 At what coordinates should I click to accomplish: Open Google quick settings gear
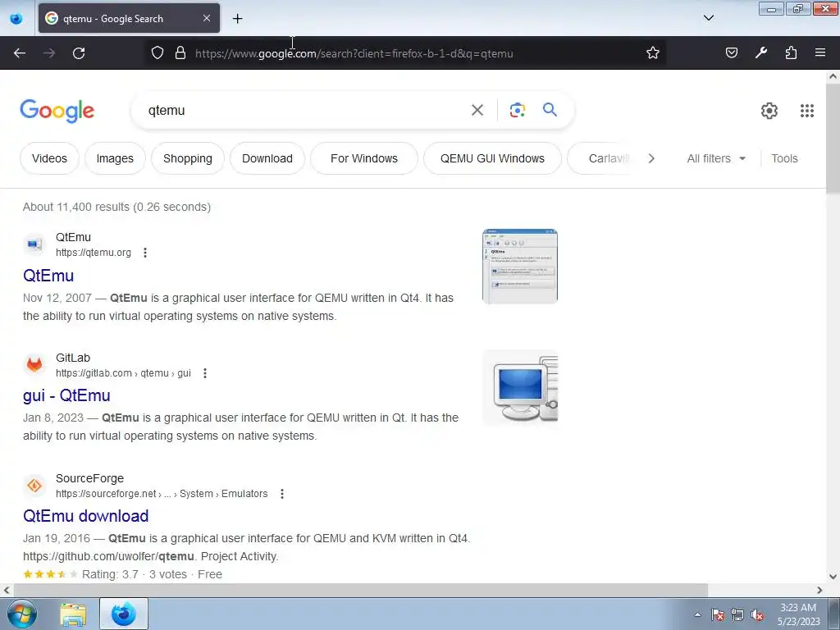pos(769,111)
